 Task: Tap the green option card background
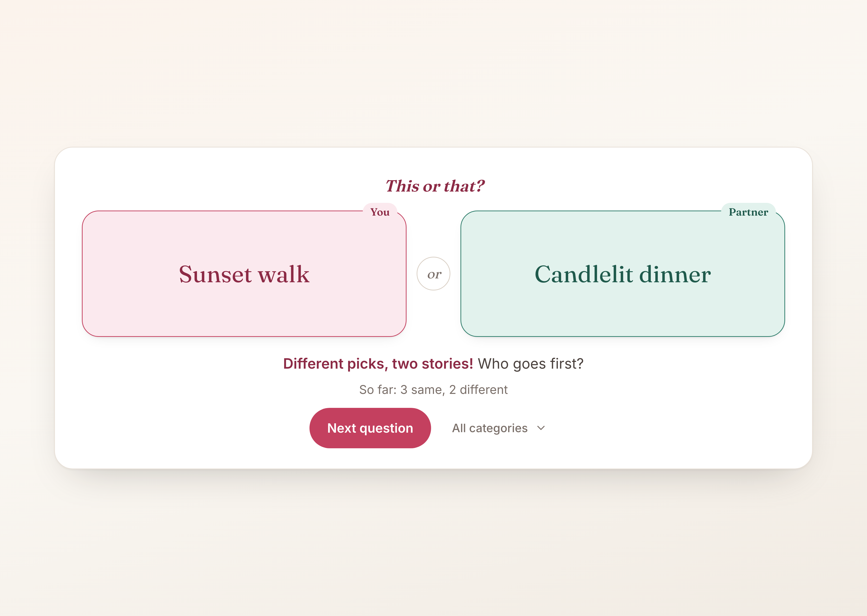[623, 311]
